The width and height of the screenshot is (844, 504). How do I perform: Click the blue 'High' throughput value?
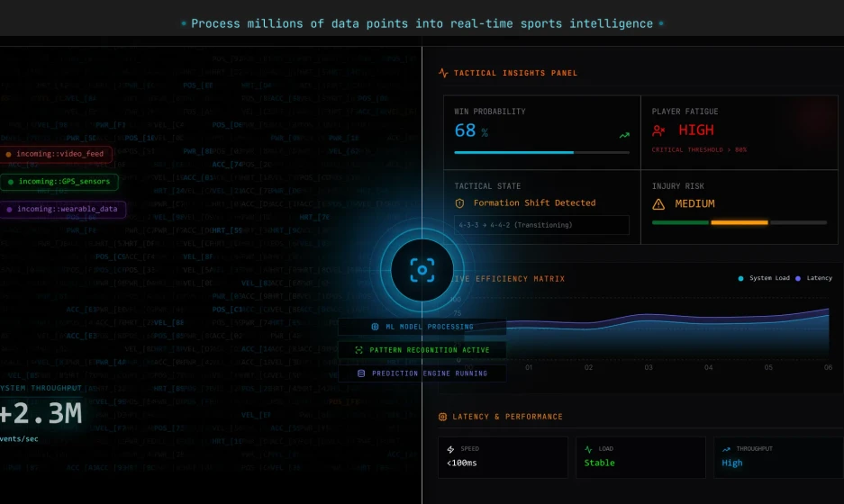click(732, 463)
